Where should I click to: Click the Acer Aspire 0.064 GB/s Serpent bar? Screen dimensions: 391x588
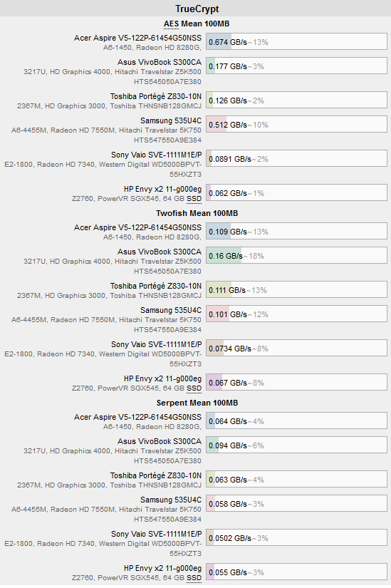point(296,421)
